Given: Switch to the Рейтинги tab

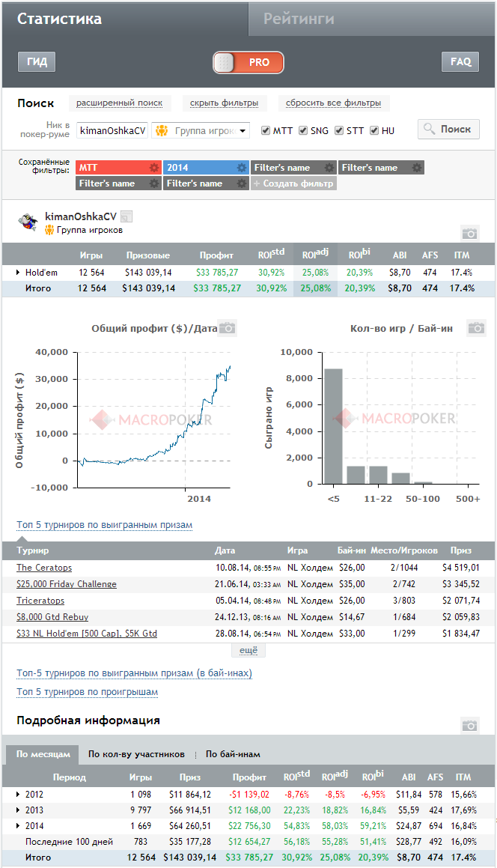Looking at the screenshot, I should (371, 19).
